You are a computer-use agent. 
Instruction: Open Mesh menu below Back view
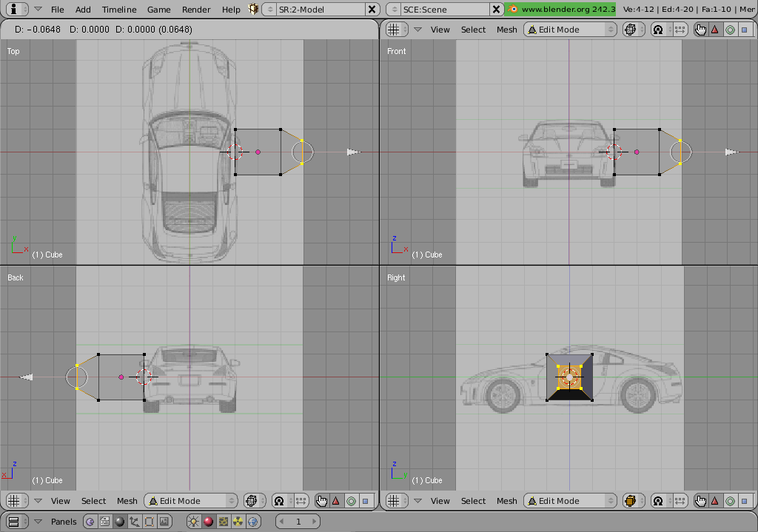(x=127, y=501)
